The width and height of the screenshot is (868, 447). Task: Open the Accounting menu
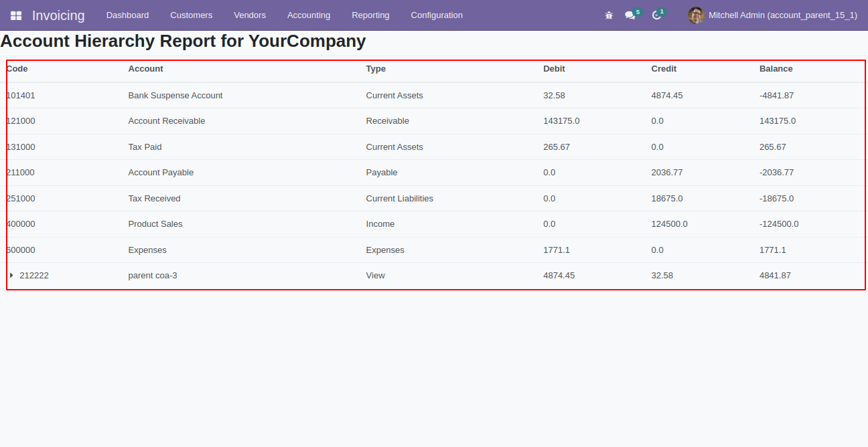tap(309, 15)
